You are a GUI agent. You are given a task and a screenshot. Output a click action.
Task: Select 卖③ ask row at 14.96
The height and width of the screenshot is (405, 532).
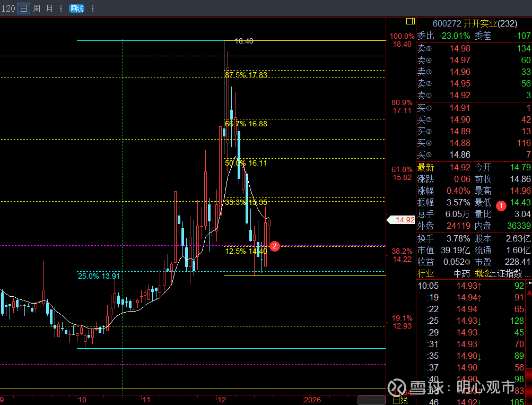474,72
